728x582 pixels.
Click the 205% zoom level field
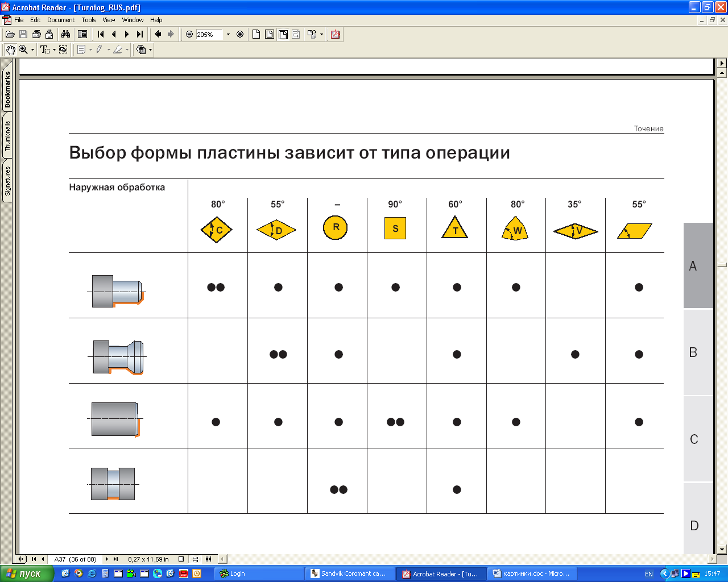[x=210, y=35]
